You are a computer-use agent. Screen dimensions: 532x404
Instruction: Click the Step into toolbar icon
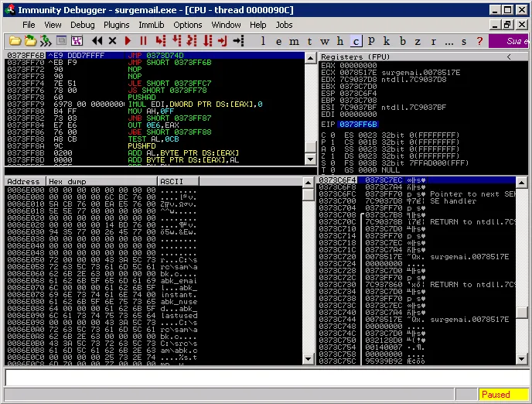[161, 40]
